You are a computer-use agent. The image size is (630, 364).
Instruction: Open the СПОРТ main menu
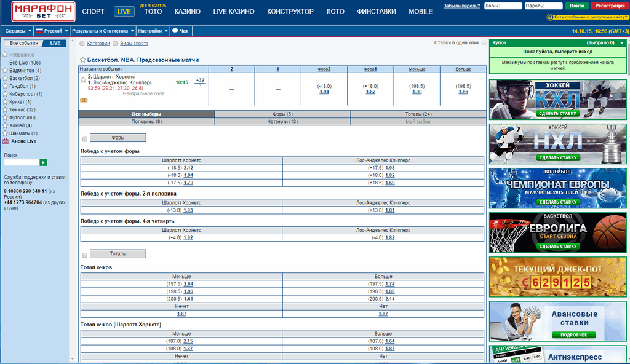[x=93, y=11]
